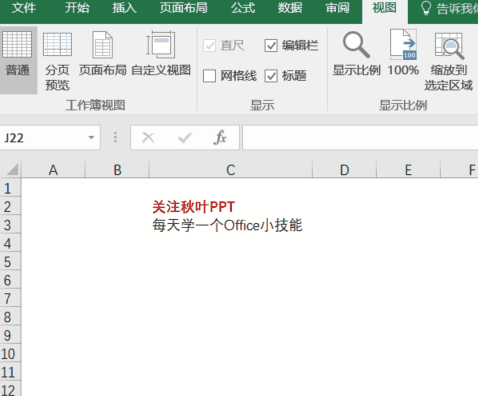The image size is (478, 396).
Task: Click the red text 关注秋叶PPT
Action: (194, 207)
